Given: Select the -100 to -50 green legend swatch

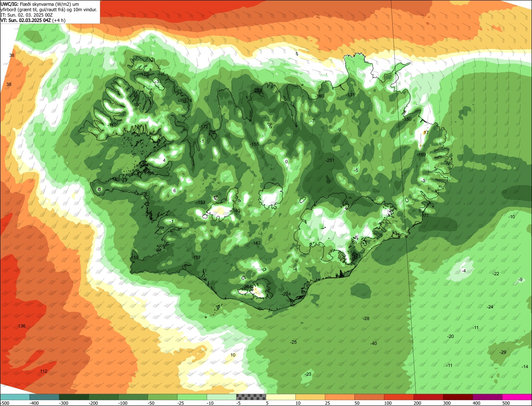Looking at the screenshot, I should coord(133,397).
